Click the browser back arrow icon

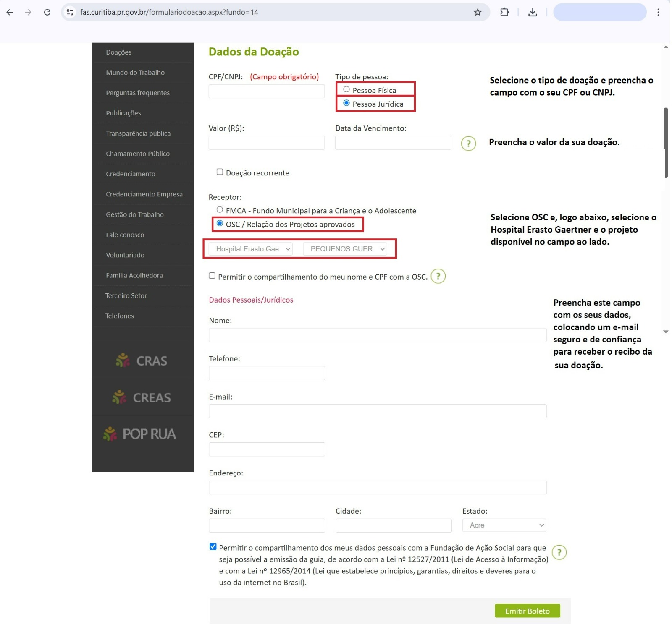(x=10, y=12)
